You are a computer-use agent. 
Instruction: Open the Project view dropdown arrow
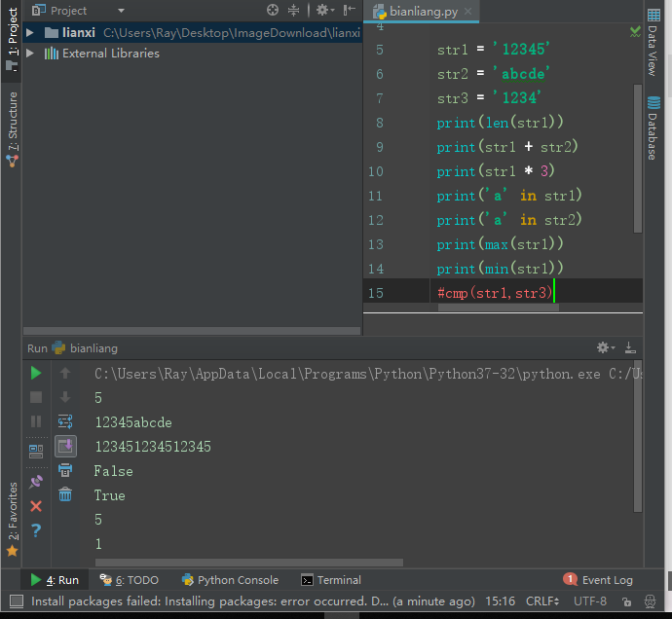coord(122,11)
